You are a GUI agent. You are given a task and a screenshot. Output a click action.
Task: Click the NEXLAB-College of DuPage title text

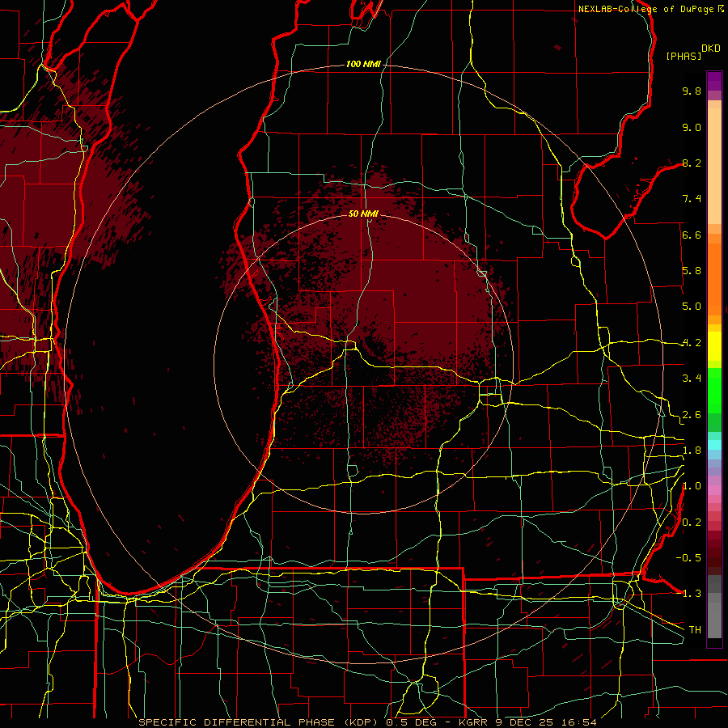pyautogui.click(x=645, y=9)
